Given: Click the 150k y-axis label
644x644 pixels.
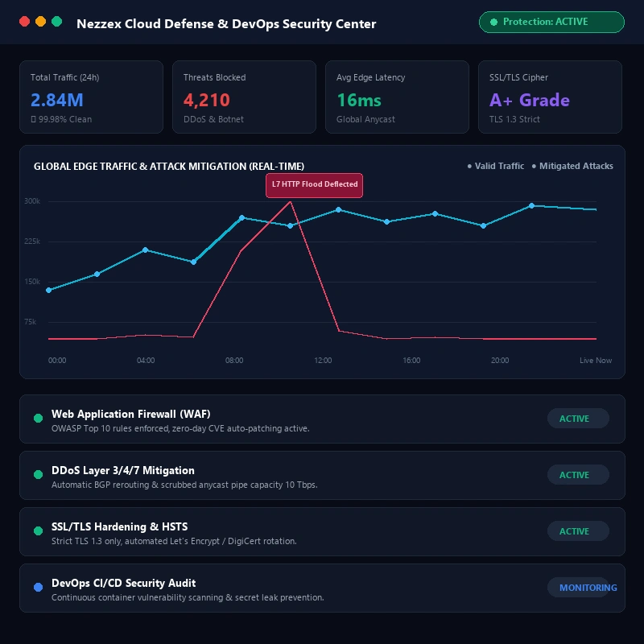Looking at the screenshot, I should (x=32, y=281).
